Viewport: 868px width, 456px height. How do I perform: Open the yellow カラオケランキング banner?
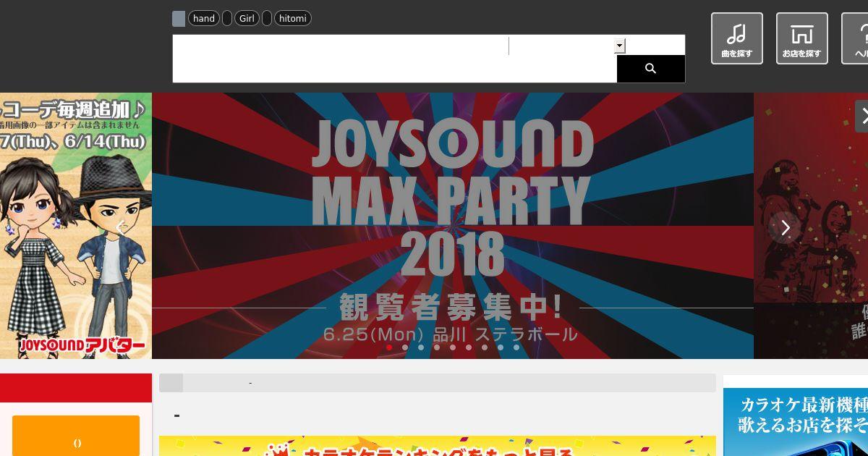438,446
